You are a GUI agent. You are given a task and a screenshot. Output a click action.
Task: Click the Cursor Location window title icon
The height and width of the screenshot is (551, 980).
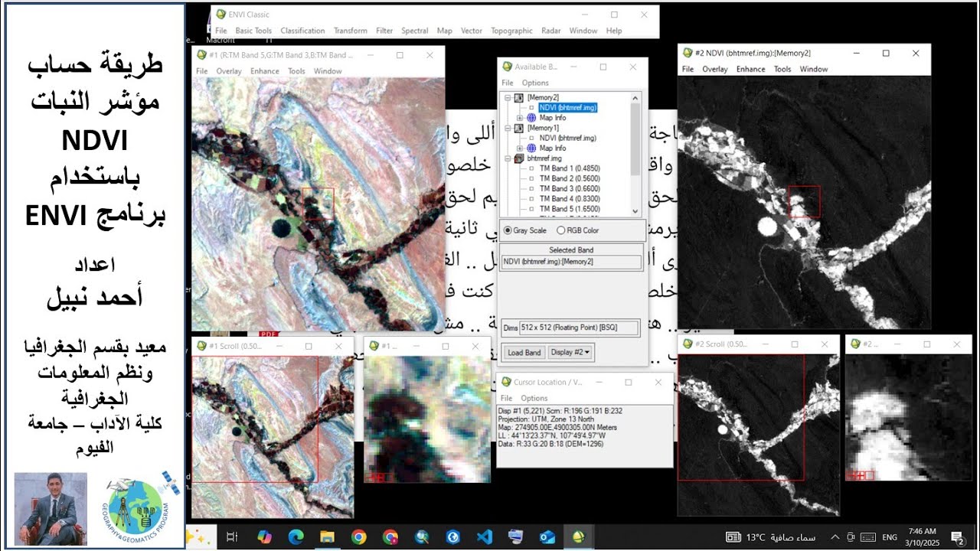(x=506, y=382)
